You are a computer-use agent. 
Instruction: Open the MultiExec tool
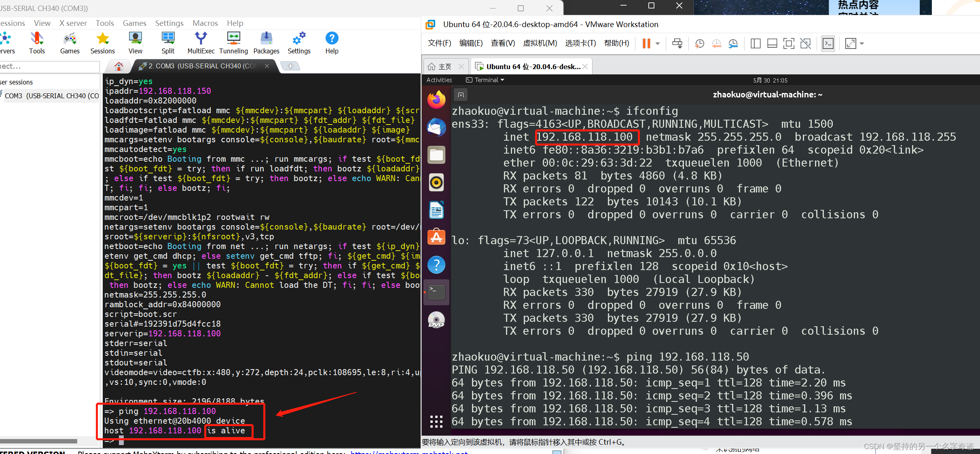click(x=201, y=43)
